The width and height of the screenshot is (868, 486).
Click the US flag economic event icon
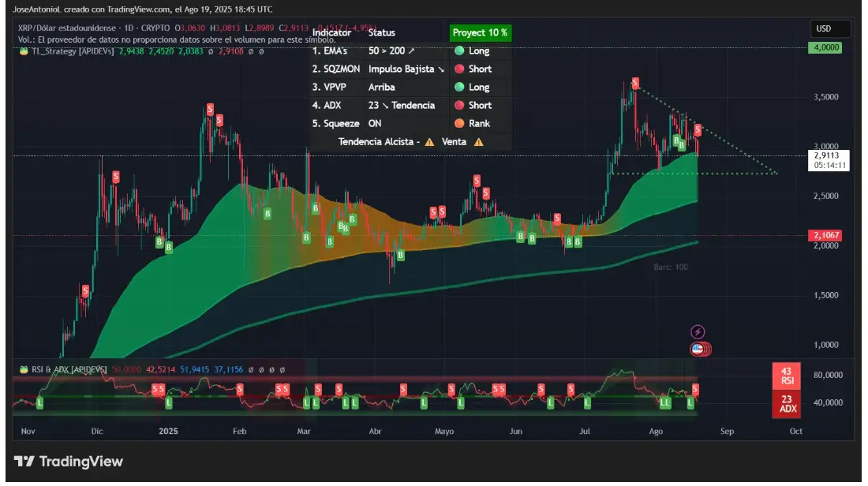pyautogui.click(x=698, y=350)
